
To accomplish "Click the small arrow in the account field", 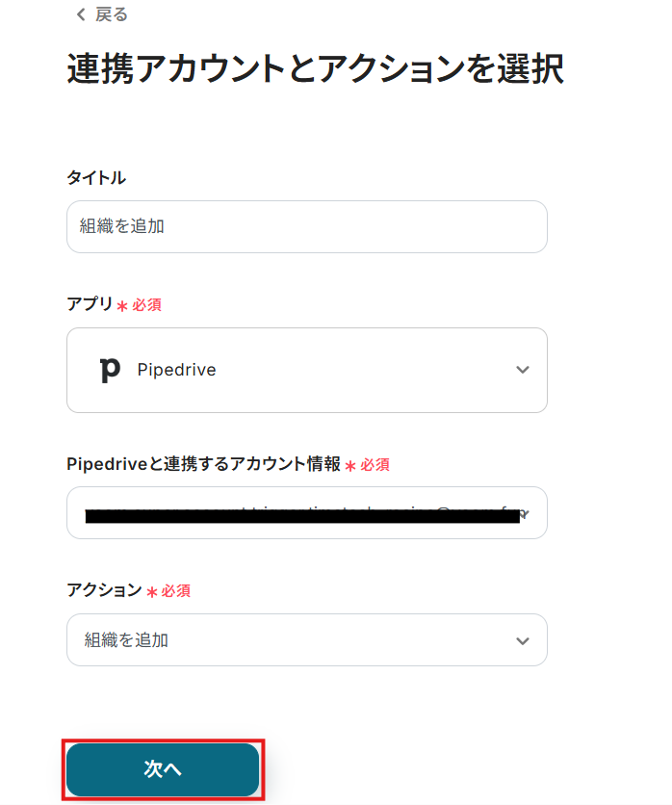I will pos(525,515).
